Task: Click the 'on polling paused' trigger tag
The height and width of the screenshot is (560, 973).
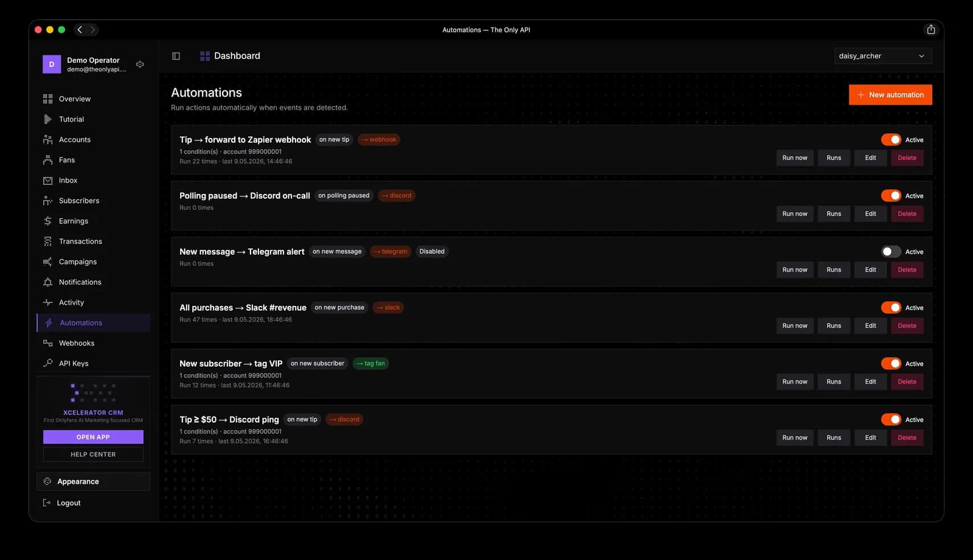Action: (x=344, y=196)
